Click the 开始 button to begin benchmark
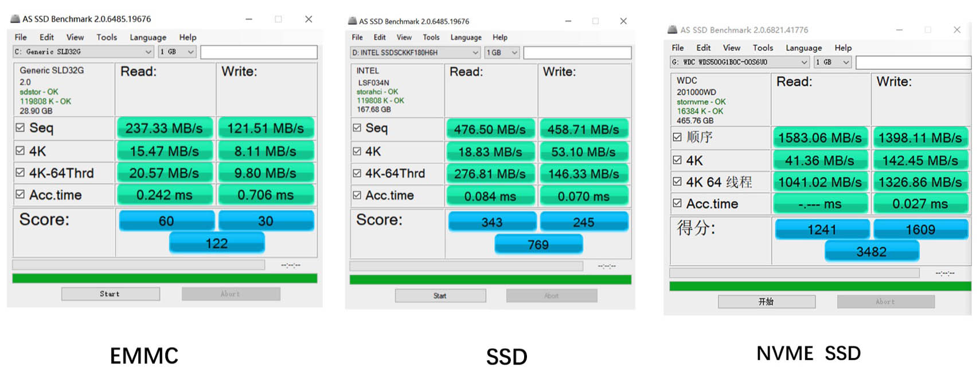The height and width of the screenshot is (382, 980). click(766, 302)
